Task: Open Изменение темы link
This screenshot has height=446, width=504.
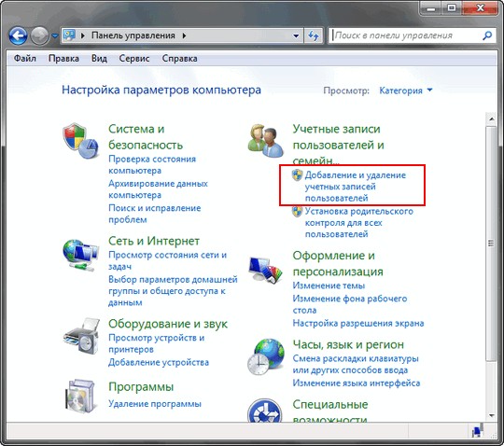Action: pyautogui.click(x=329, y=286)
